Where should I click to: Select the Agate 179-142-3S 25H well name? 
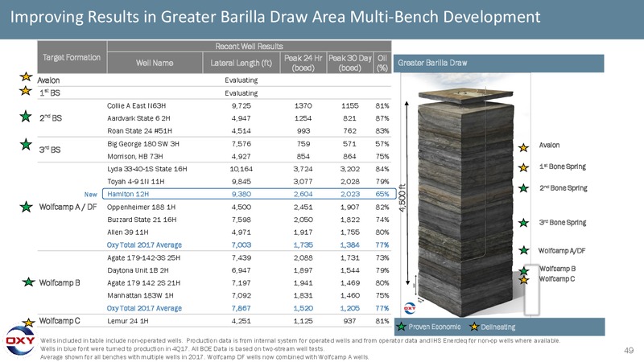pyautogui.click(x=144, y=257)
